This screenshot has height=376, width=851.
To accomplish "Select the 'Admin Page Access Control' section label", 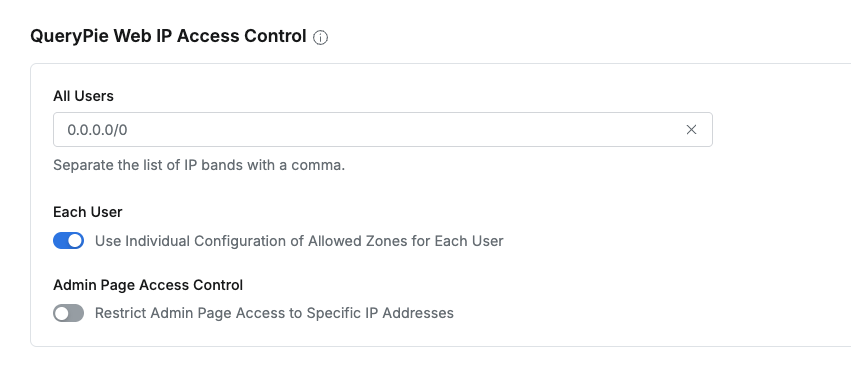I will tap(148, 285).
